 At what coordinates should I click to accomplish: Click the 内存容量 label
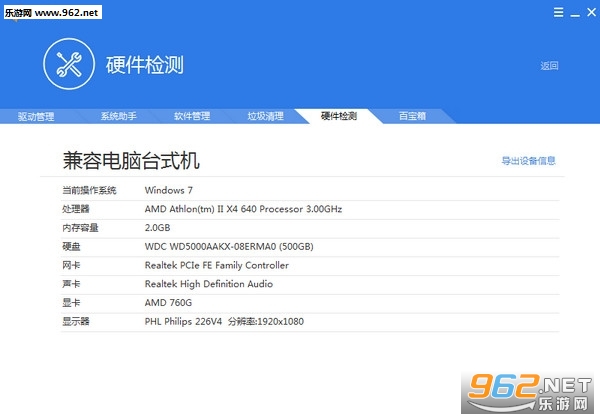(80, 228)
